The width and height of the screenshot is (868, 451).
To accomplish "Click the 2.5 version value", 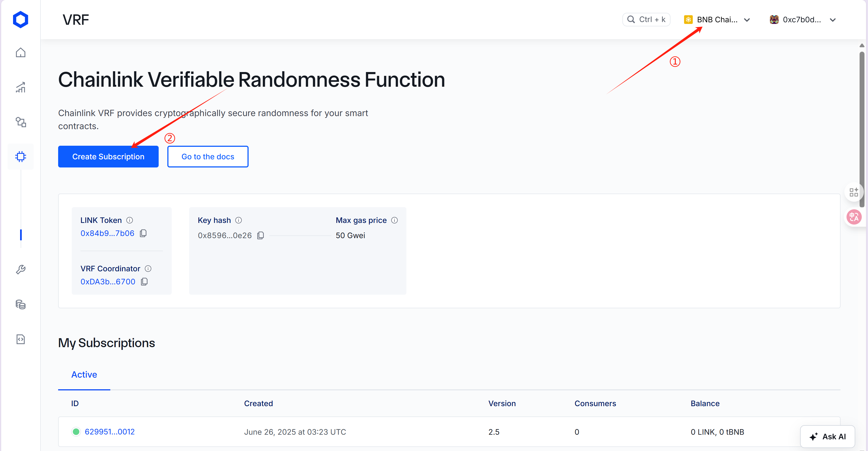I will click(494, 432).
